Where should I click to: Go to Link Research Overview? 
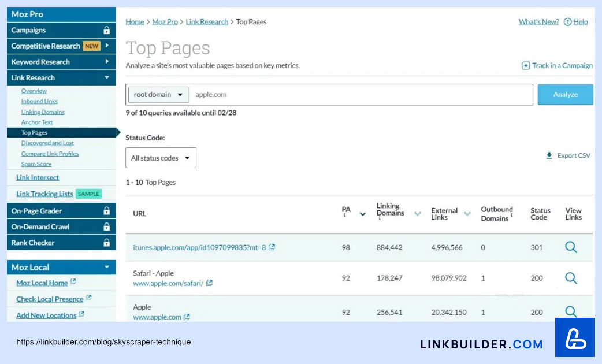coord(34,91)
